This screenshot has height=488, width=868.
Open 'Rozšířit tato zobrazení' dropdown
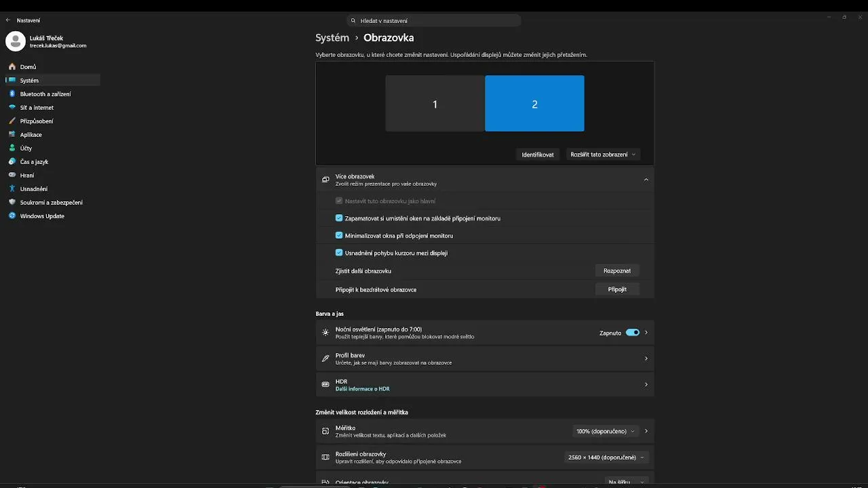(604, 155)
